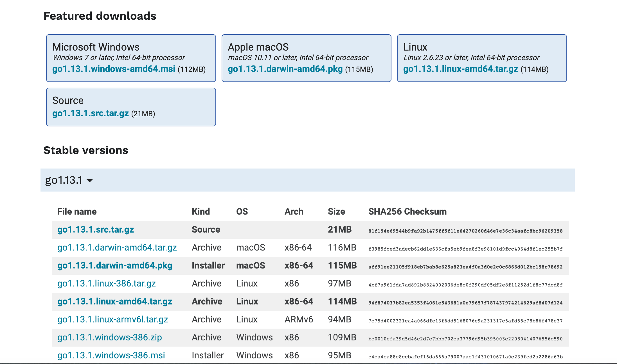This screenshot has width=617, height=364.
Task: Click go1.13.1.src.tar.gz in the table
Action: [x=95, y=229]
